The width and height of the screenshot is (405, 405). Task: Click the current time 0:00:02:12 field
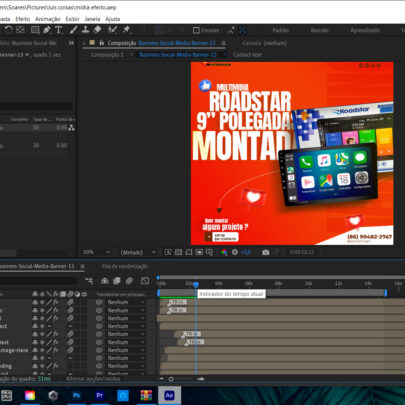[302, 252]
